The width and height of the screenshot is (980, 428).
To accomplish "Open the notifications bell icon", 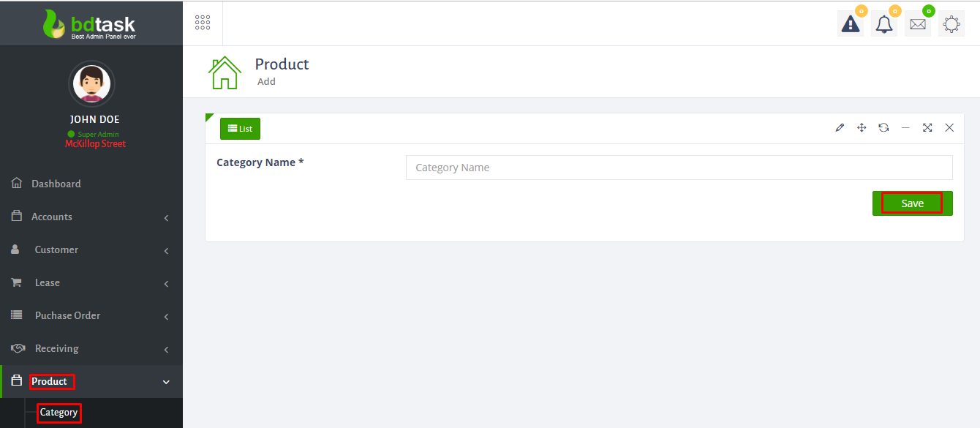I will tap(884, 24).
